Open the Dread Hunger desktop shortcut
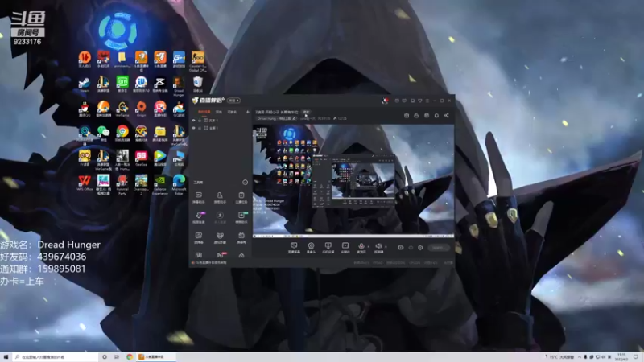The width and height of the screenshot is (644, 362). point(179,85)
